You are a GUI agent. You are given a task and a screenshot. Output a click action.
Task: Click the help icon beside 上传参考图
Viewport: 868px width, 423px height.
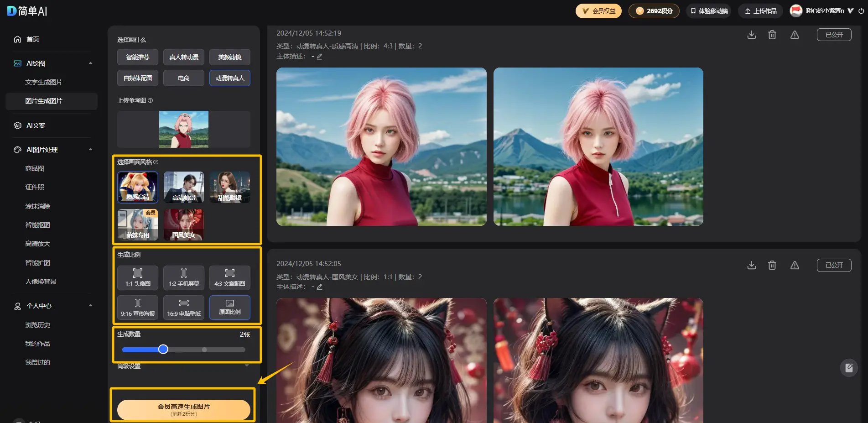(151, 100)
